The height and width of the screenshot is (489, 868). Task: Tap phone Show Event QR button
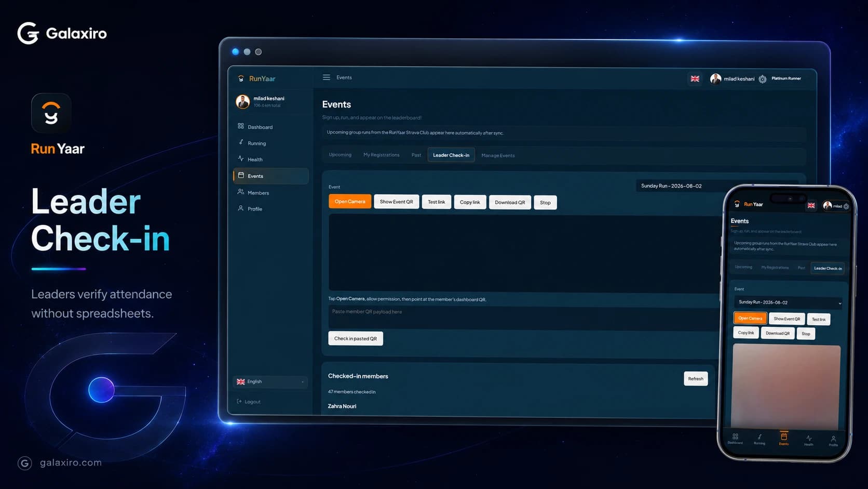coord(787,319)
